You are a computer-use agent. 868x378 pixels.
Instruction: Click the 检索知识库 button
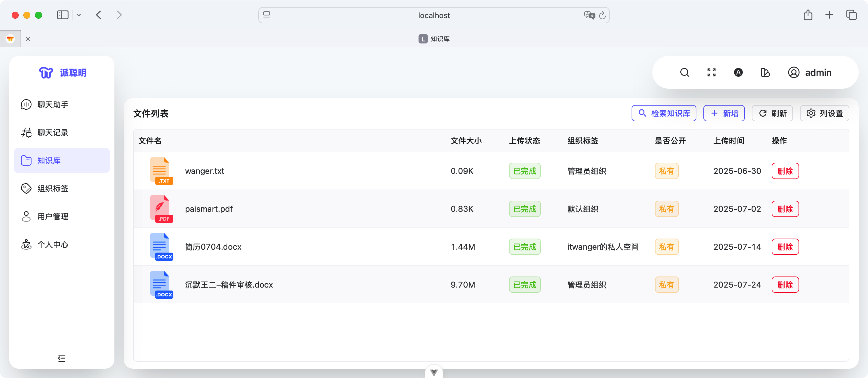[663, 113]
